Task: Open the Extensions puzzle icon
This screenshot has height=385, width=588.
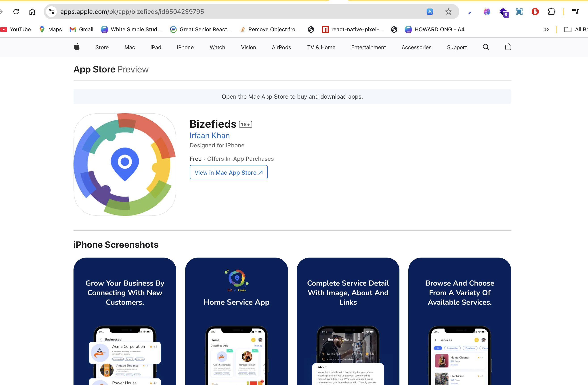Action: click(551, 12)
